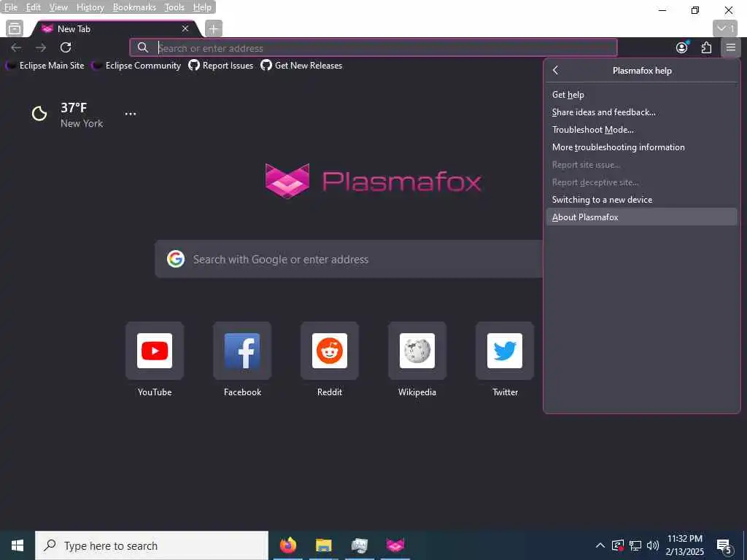747x560 pixels.
Task: Click the 37°F weather reading
Action: click(74, 108)
